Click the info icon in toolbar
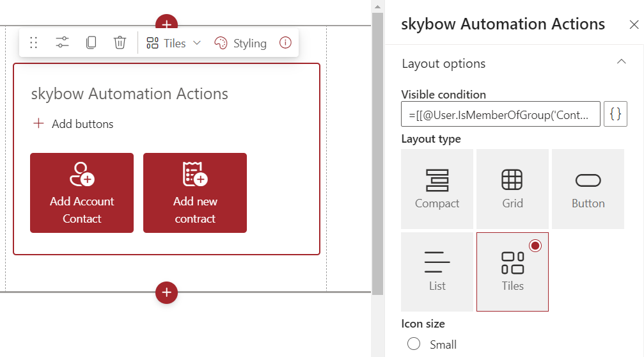The image size is (644, 357). (285, 42)
